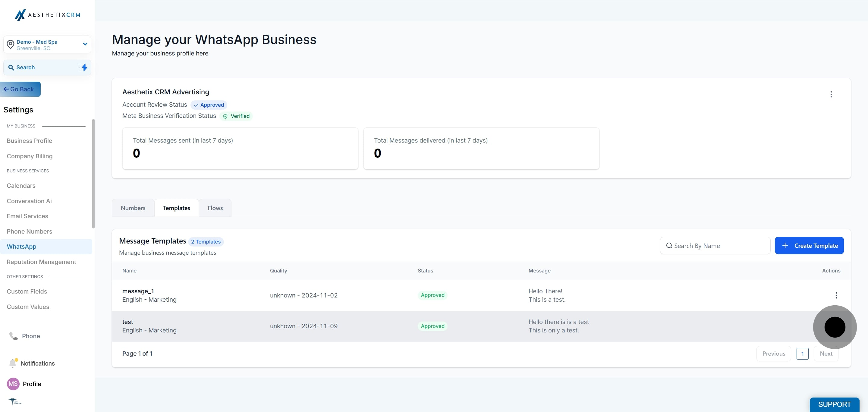Click the Search By Name field
868x412 pixels.
coord(715,246)
